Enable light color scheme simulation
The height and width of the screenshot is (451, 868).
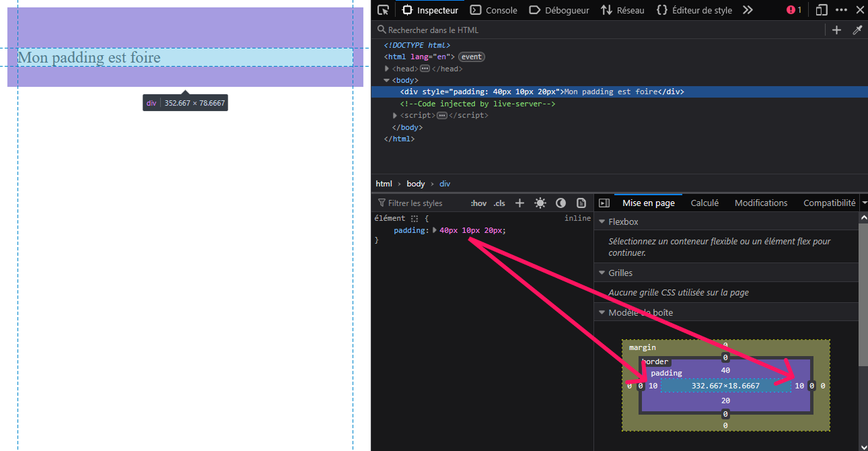[x=540, y=203]
